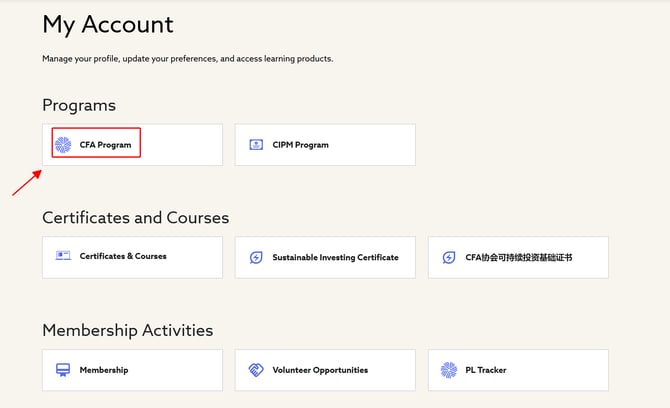The height and width of the screenshot is (408, 670).
Task: Click the CFA协会可持续投资基础证书 leaf icon
Action: pyautogui.click(x=448, y=257)
